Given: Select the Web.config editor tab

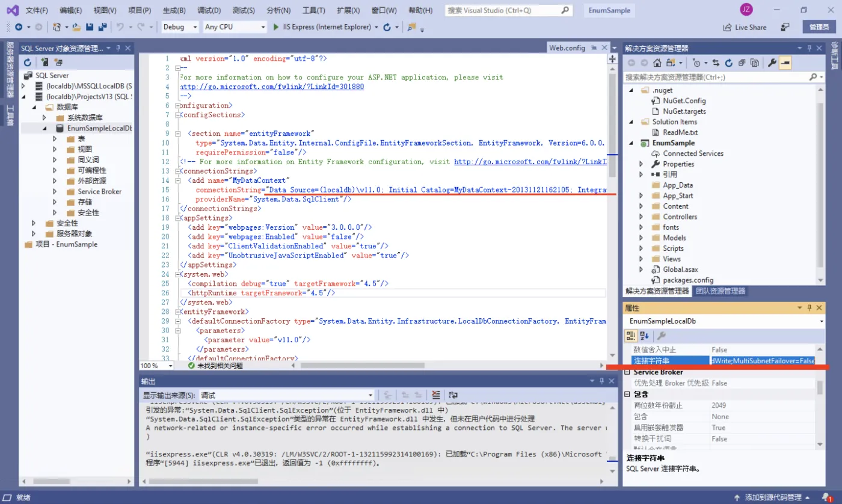Looking at the screenshot, I should (x=567, y=48).
